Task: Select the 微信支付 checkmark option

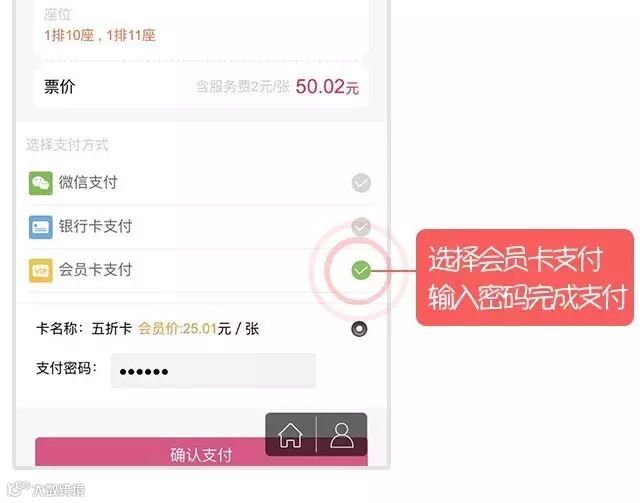Action: click(x=361, y=183)
